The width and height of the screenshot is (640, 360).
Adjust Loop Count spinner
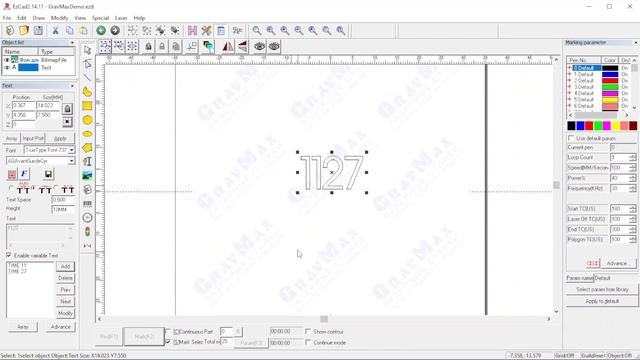(633, 158)
